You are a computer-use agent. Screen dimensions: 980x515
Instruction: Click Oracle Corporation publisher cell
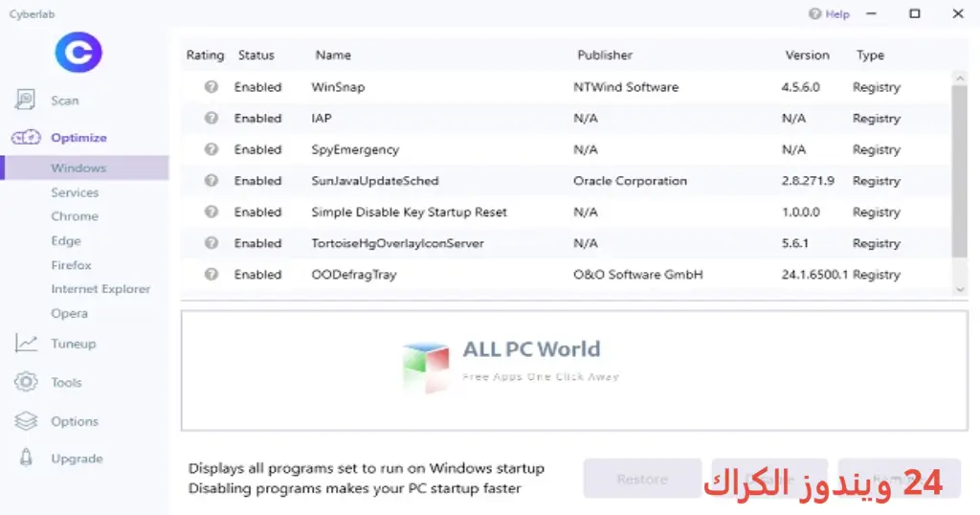(630, 181)
